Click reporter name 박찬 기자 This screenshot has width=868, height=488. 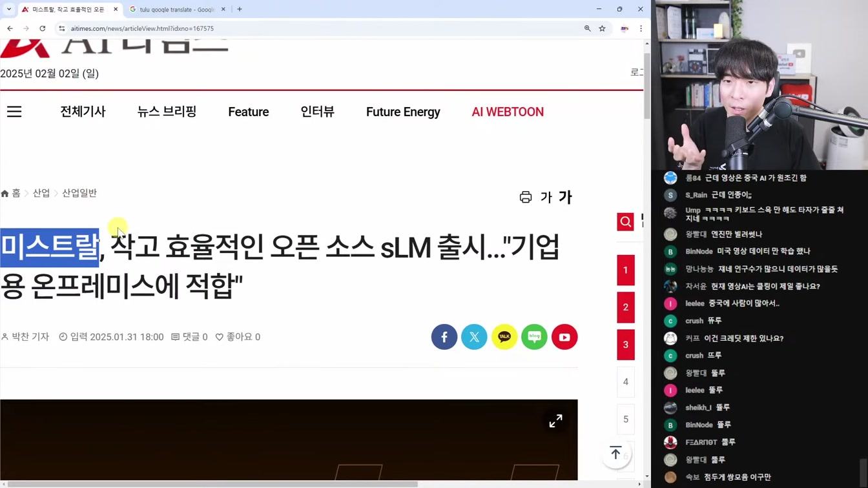point(30,337)
